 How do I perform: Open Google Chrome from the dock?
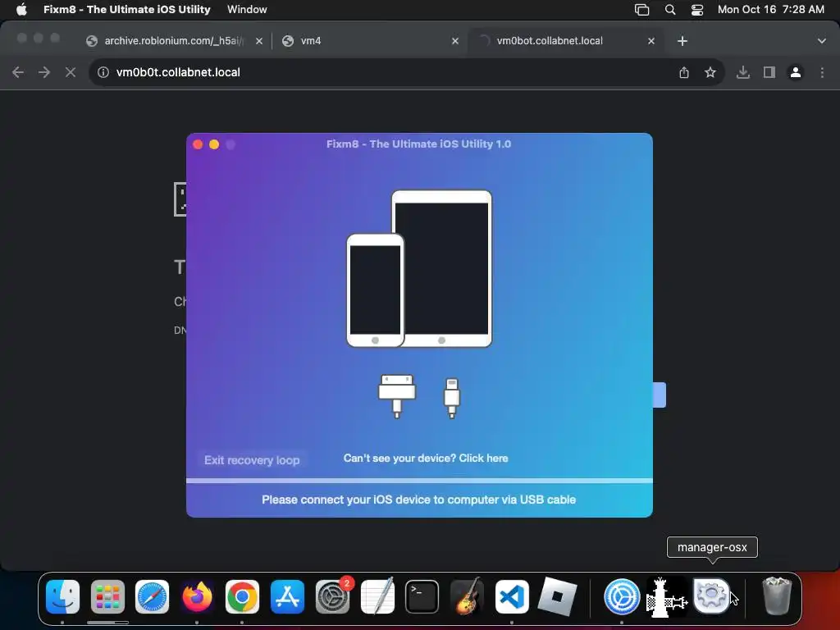[x=242, y=597]
